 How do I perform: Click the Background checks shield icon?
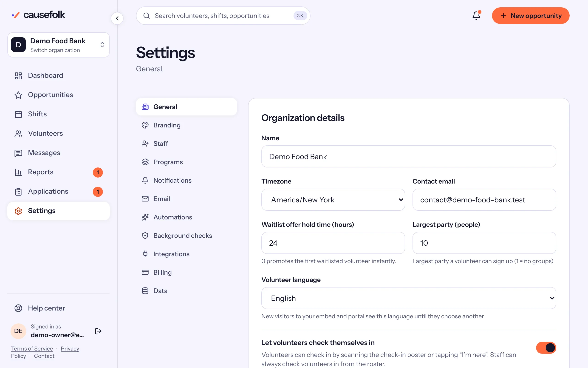point(145,236)
